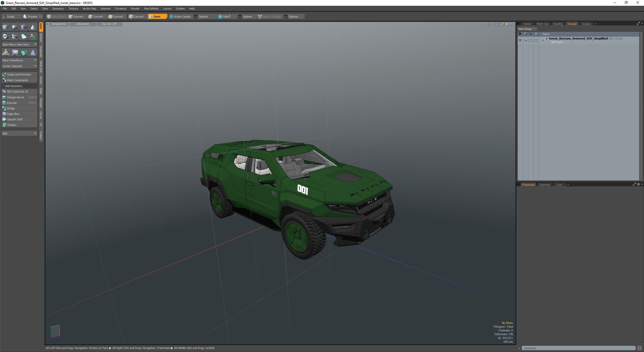The width and height of the screenshot is (644, 352).
Task: Click the Command input field
Action: pyautogui.click(x=578, y=348)
